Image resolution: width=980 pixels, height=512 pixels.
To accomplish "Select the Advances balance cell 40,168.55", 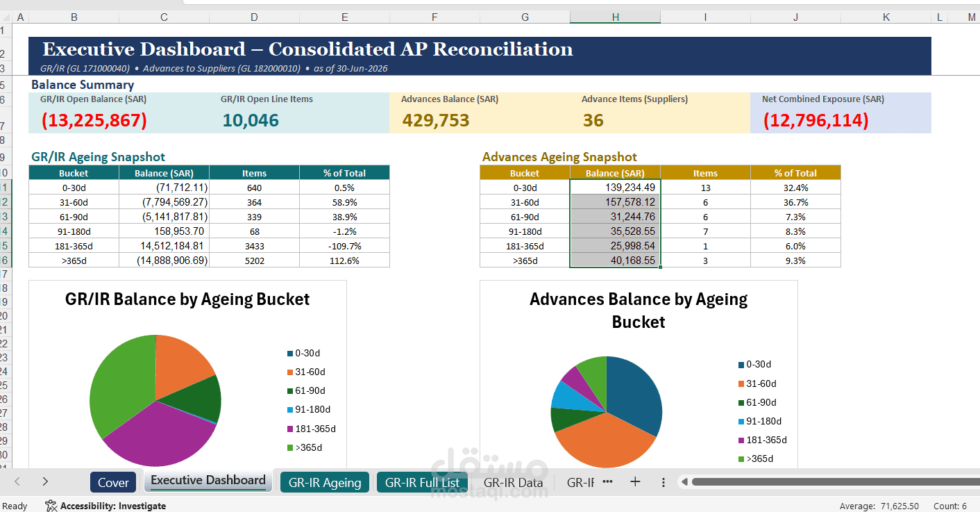I will tap(615, 261).
